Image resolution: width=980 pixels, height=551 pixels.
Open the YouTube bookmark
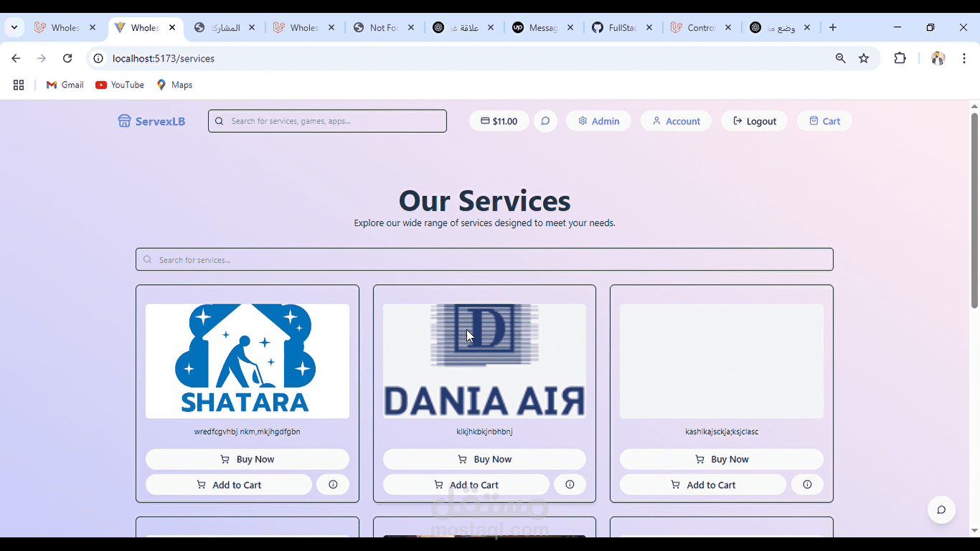[120, 85]
